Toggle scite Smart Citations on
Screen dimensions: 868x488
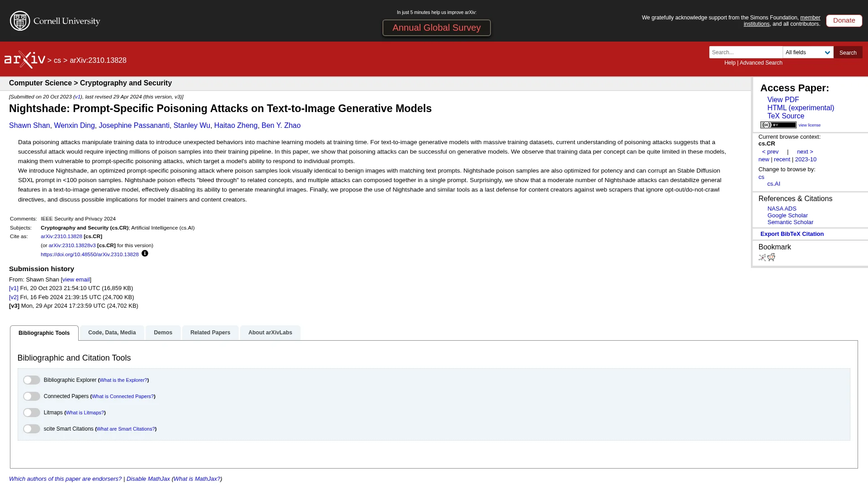click(x=32, y=429)
